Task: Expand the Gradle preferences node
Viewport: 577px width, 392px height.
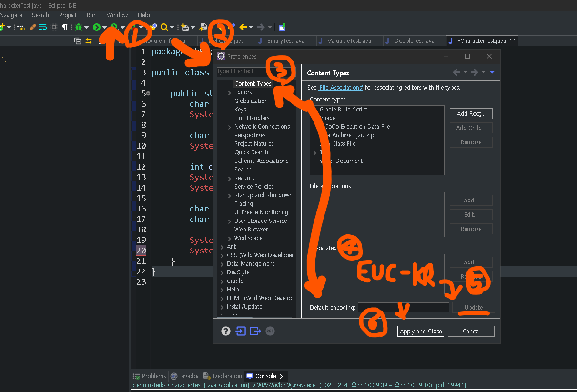Action: (x=222, y=281)
